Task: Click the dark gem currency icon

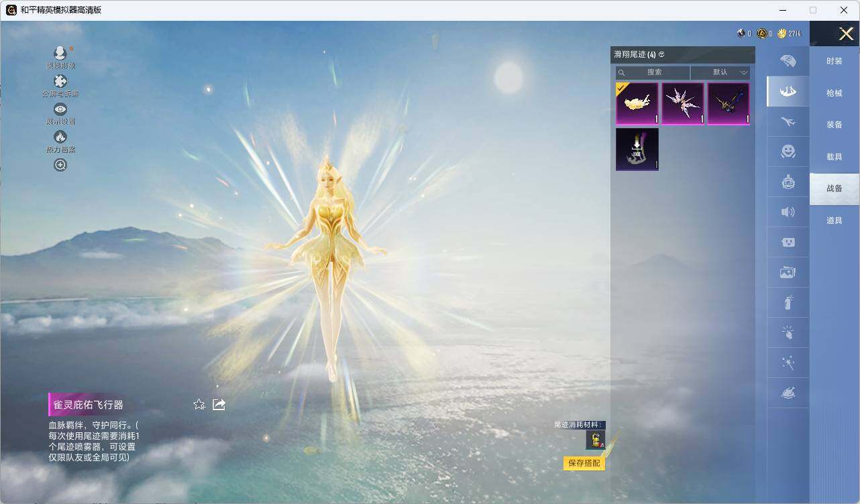Action: tap(741, 34)
